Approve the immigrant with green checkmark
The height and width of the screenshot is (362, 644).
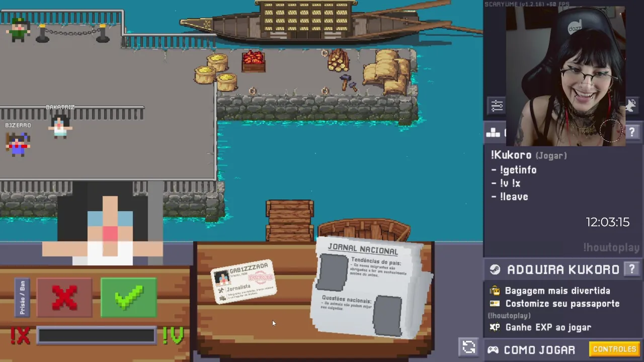point(129,298)
